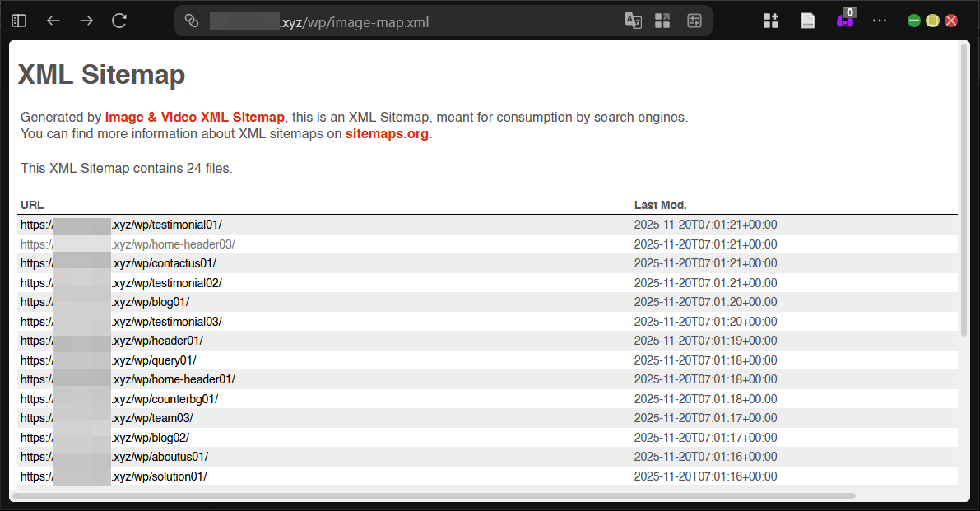Screen dimensions: 980x511
Task: Click the copy-link icon in the address bar
Action: pos(192,21)
